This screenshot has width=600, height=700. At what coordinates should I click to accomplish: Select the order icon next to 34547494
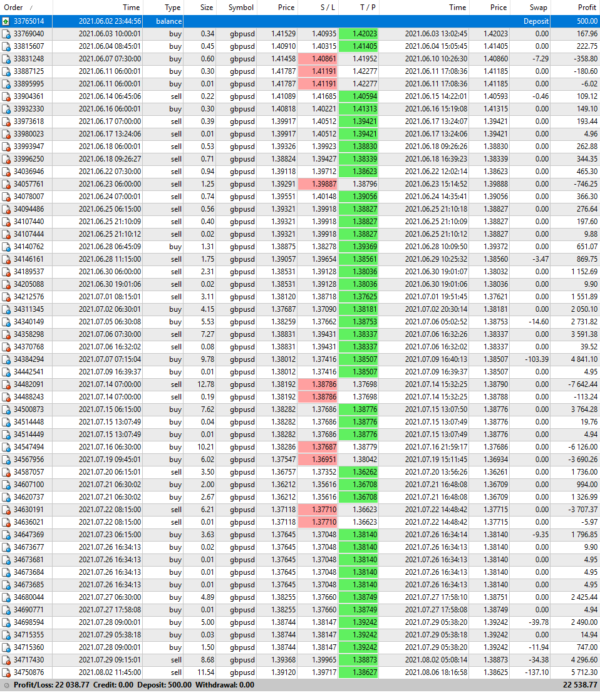(6, 447)
